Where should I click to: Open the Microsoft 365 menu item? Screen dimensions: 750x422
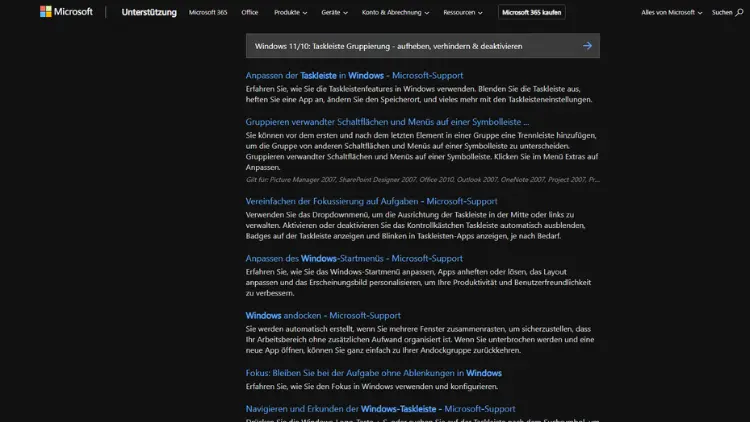(208, 12)
